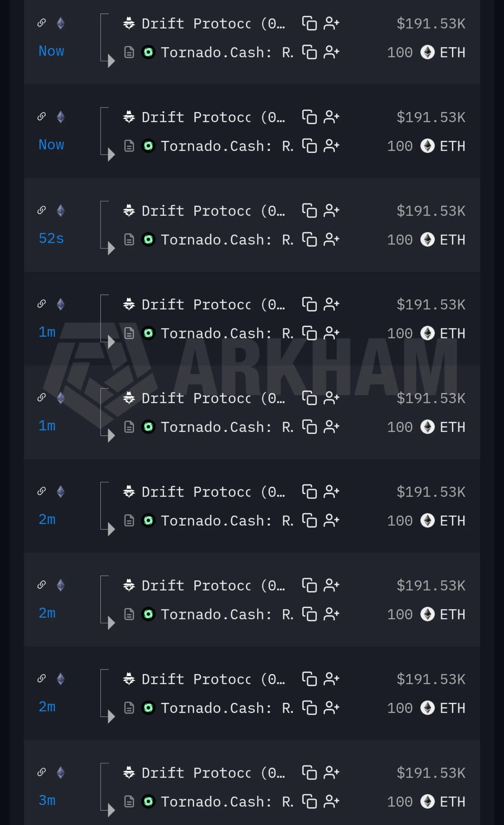504x825 pixels.
Task: Click add-contact icon beside Tornado.Cash, 3m row
Action: pyautogui.click(x=331, y=801)
